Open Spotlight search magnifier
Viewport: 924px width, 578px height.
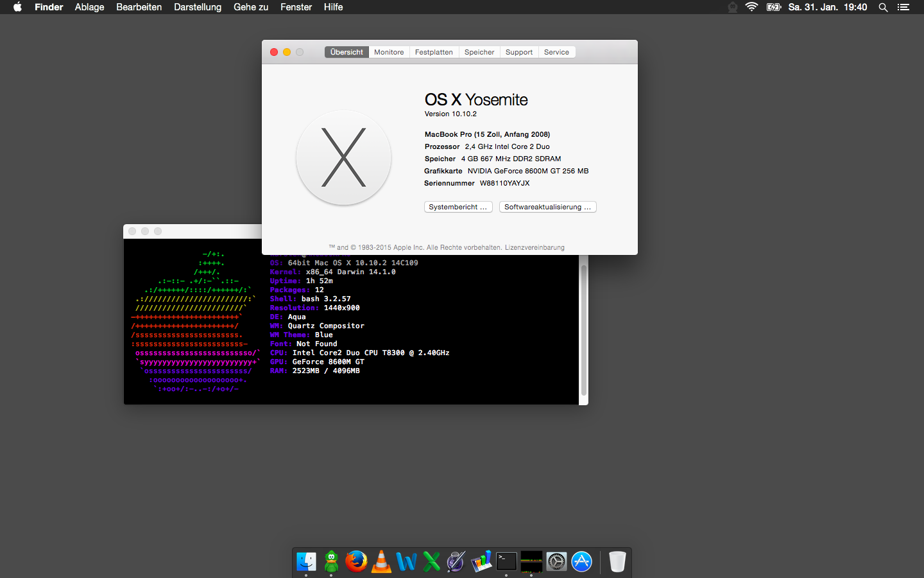[x=883, y=7]
